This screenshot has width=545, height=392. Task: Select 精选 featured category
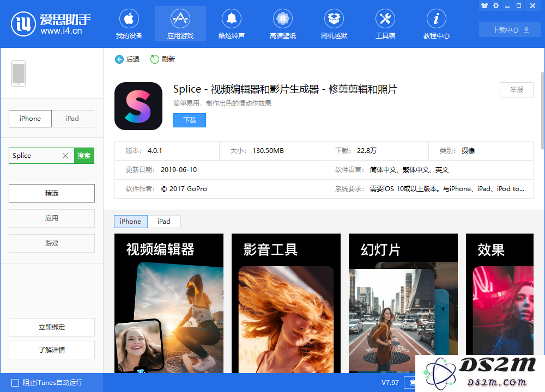pos(52,193)
